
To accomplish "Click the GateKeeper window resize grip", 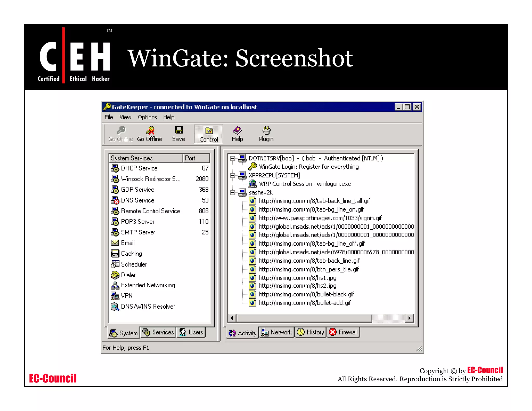I will click(x=419, y=349).
